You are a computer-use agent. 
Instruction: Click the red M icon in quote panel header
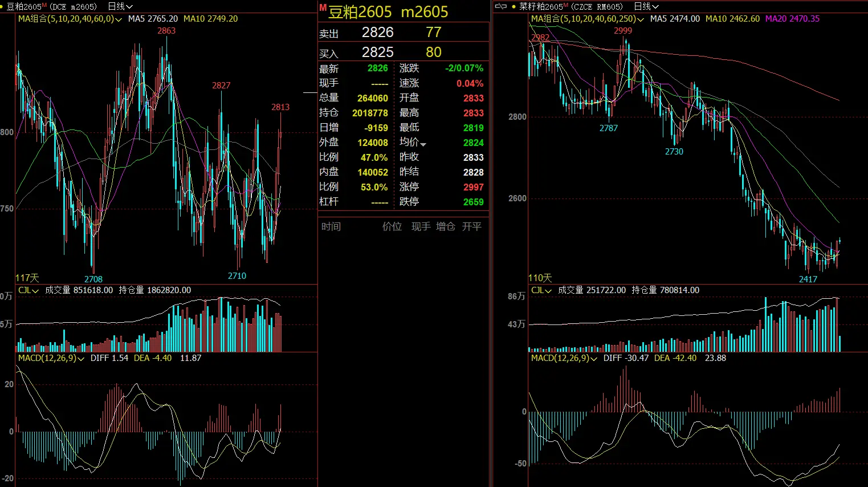[323, 8]
